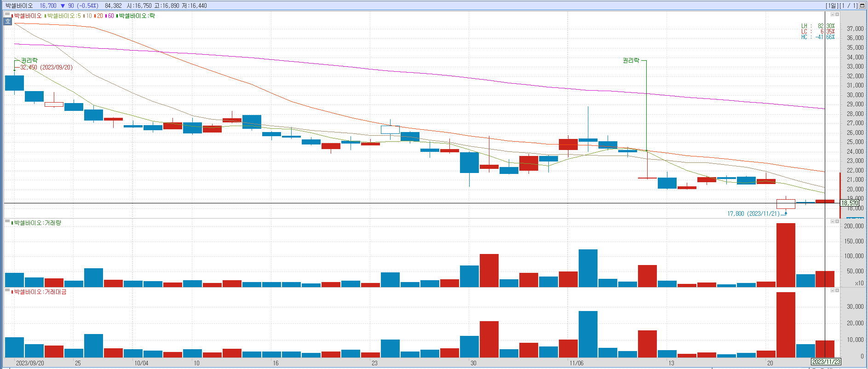Select the 5-day moving average legend

tap(63, 16)
